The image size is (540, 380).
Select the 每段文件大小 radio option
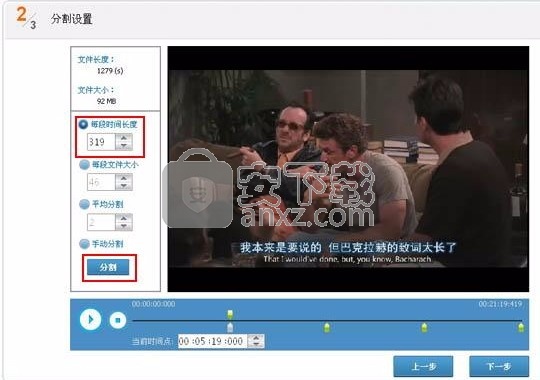(84, 165)
